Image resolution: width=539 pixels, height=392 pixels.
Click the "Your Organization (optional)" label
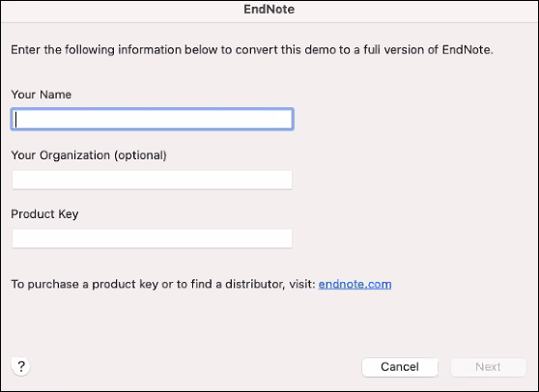[x=89, y=155]
